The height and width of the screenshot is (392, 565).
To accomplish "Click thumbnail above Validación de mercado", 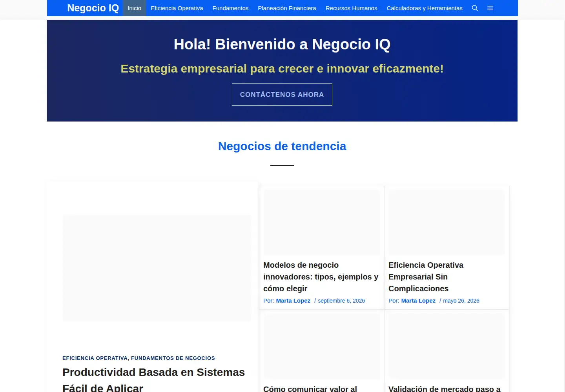I will [447, 346].
